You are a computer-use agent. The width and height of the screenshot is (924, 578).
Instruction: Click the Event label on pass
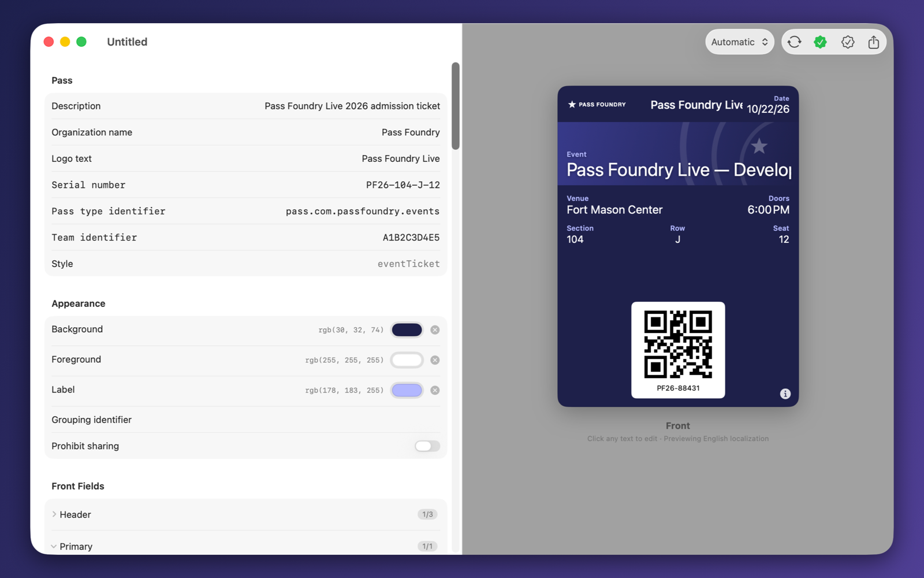click(x=576, y=154)
